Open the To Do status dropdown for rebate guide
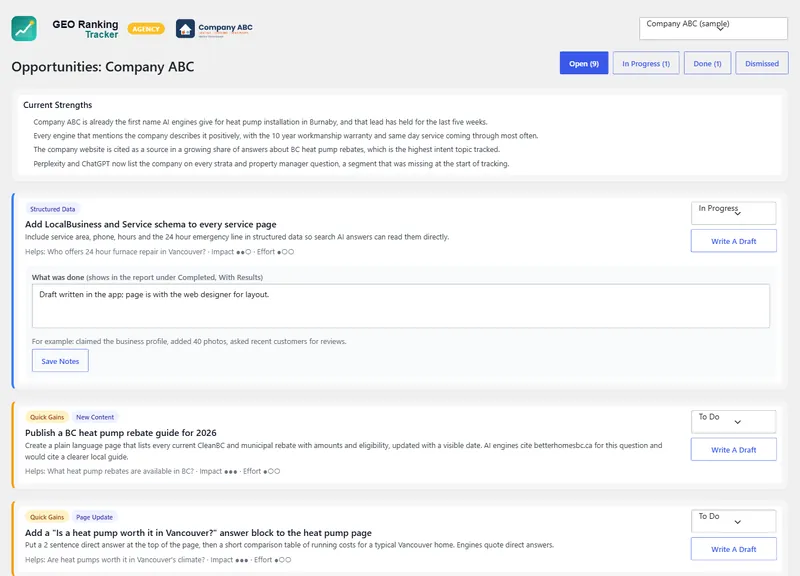The image size is (800, 576). pyautogui.click(x=733, y=421)
